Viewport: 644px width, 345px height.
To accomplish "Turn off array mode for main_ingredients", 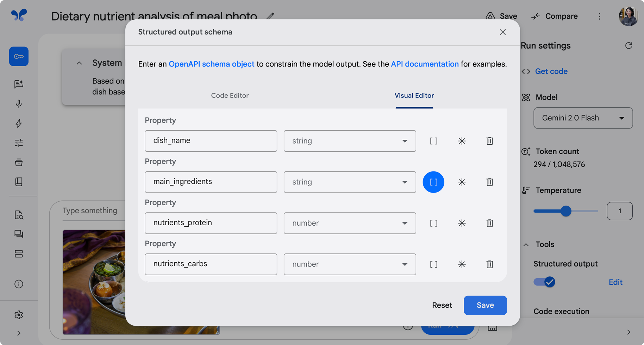I will [x=433, y=182].
